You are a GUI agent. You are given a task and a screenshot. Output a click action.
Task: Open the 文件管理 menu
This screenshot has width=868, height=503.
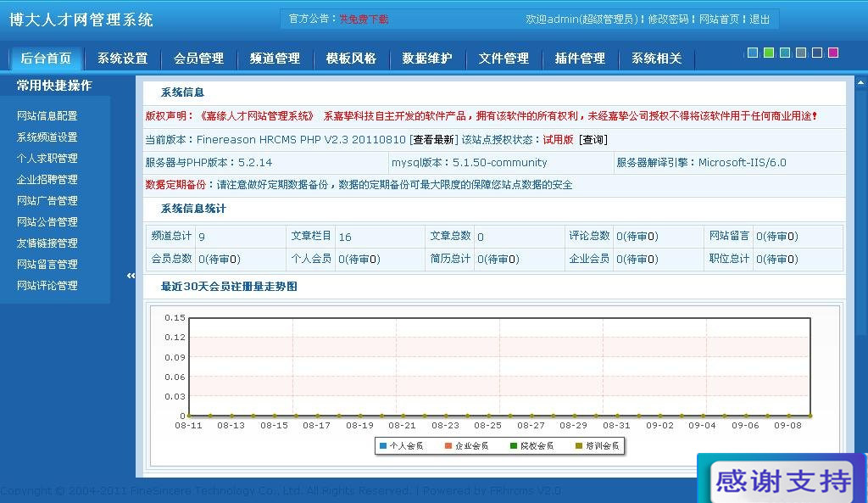click(x=504, y=59)
